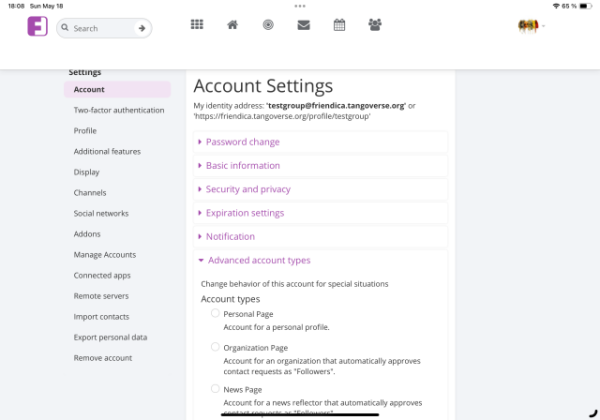Screen dimensions: 600x420
Task: Open Two-factor authentication settings
Action: coord(119,110)
